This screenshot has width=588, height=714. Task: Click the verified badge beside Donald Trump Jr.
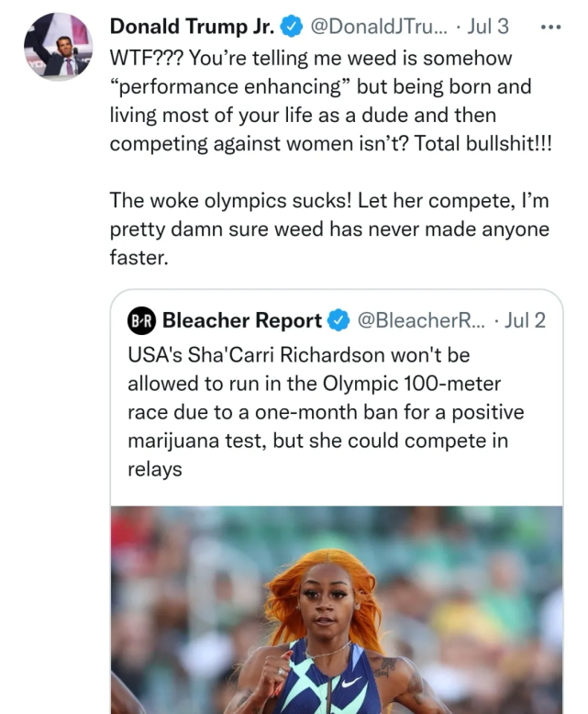pos(290,28)
